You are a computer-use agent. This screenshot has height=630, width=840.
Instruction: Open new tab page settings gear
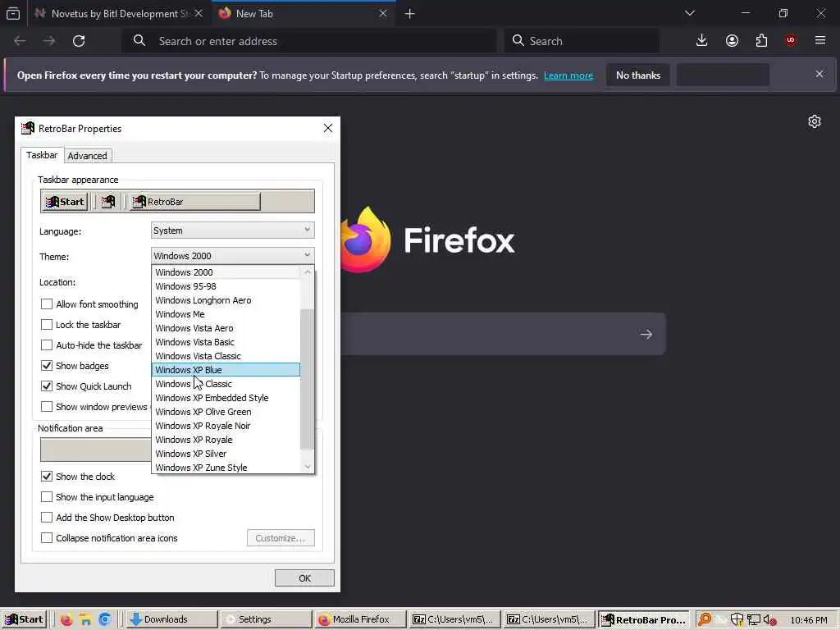coord(815,121)
